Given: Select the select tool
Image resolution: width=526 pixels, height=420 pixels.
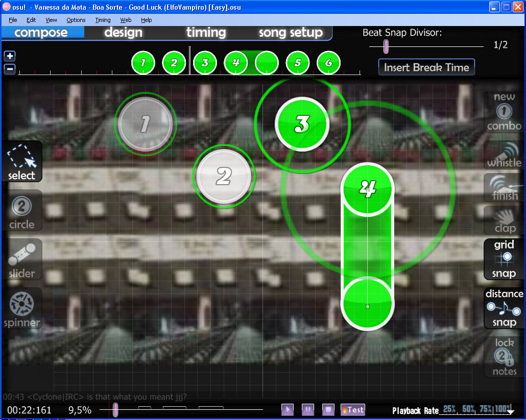Looking at the screenshot, I should coord(22,162).
